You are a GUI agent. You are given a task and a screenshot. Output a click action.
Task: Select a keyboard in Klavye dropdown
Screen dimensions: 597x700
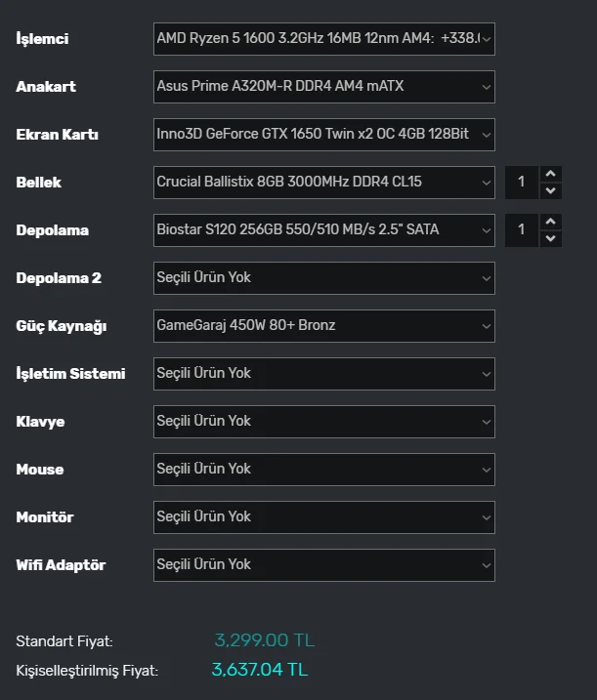coord(323,422)
